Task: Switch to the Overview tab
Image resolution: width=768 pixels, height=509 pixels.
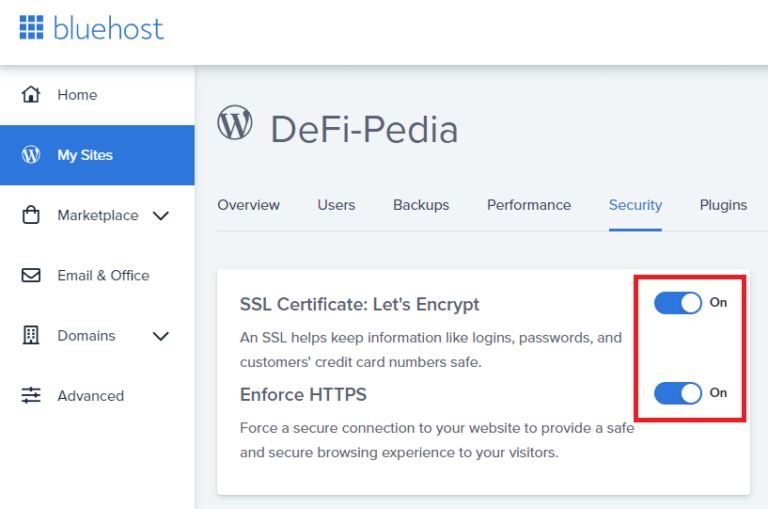Action: (x=248, y=205)
